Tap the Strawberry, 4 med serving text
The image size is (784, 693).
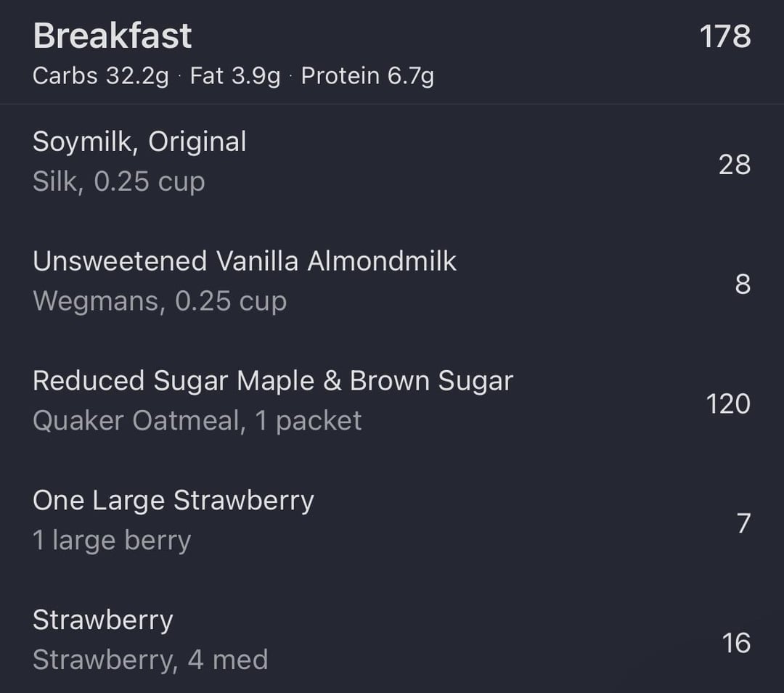pos(150,660)
